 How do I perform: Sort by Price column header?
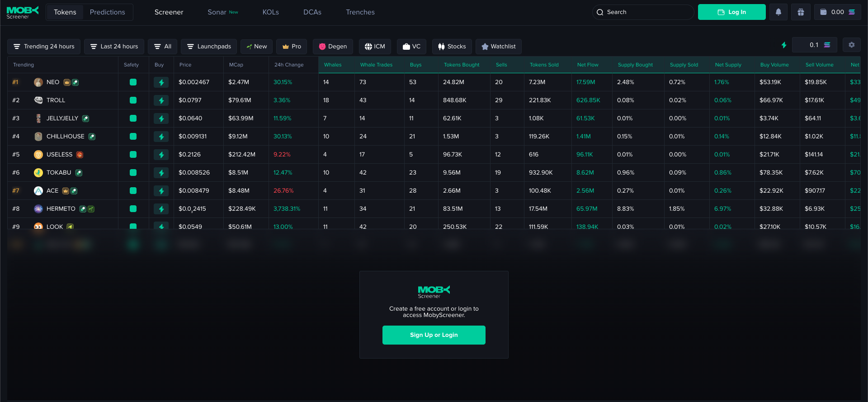(185, 65)
